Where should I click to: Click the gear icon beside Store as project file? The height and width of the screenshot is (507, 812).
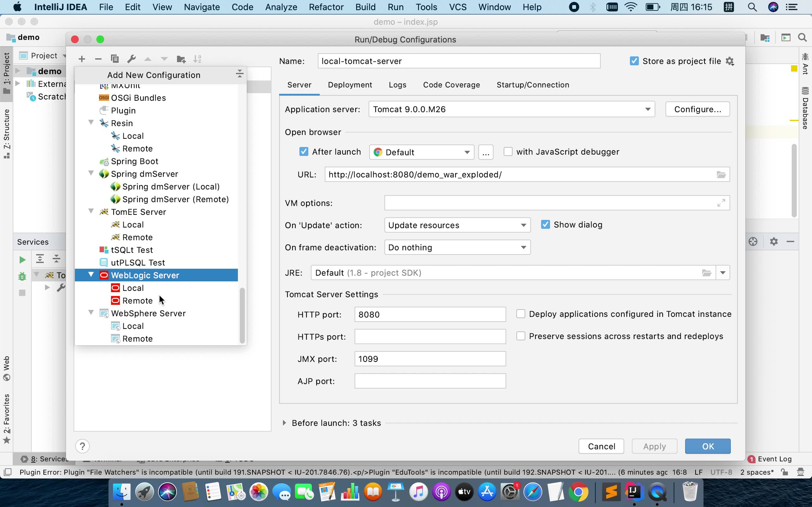(730, 61)
